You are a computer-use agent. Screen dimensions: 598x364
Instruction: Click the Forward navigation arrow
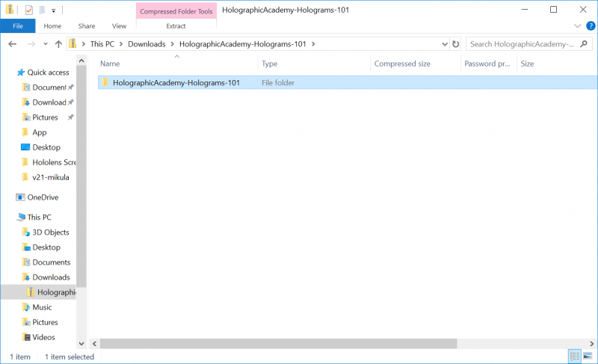(x=31, y=44)
